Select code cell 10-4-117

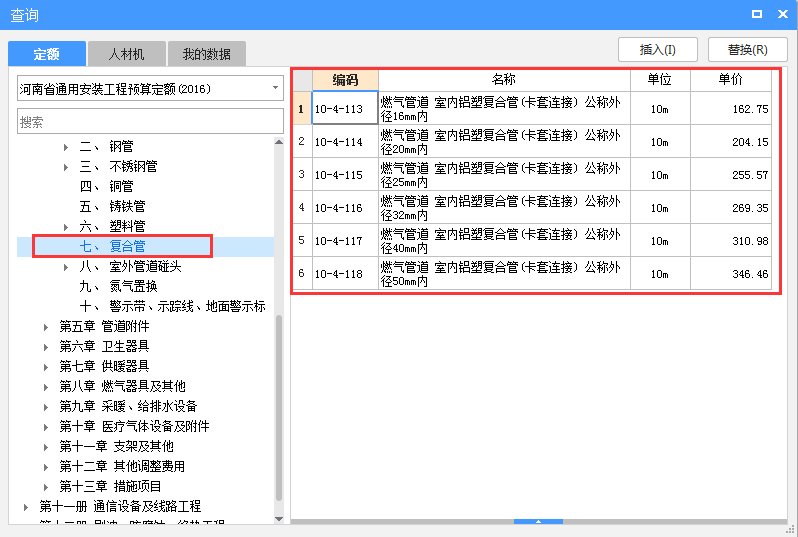345,240
